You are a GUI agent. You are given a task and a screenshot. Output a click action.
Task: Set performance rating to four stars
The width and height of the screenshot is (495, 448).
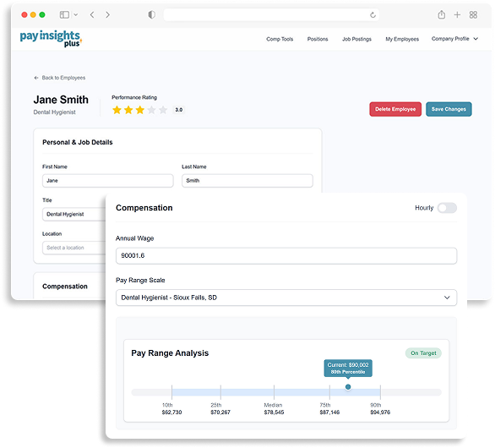click(151, 110)
